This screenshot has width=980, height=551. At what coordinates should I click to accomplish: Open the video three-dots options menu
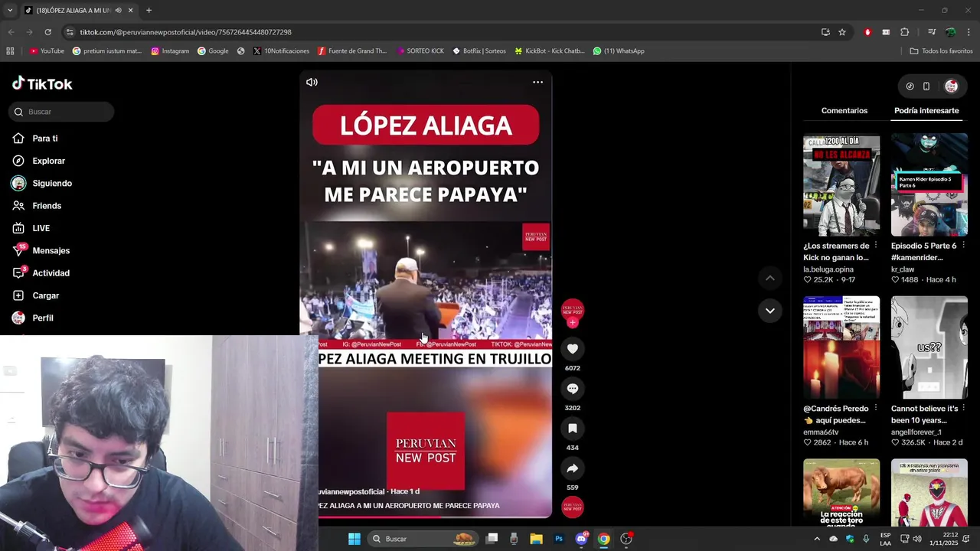click(537, 82)
